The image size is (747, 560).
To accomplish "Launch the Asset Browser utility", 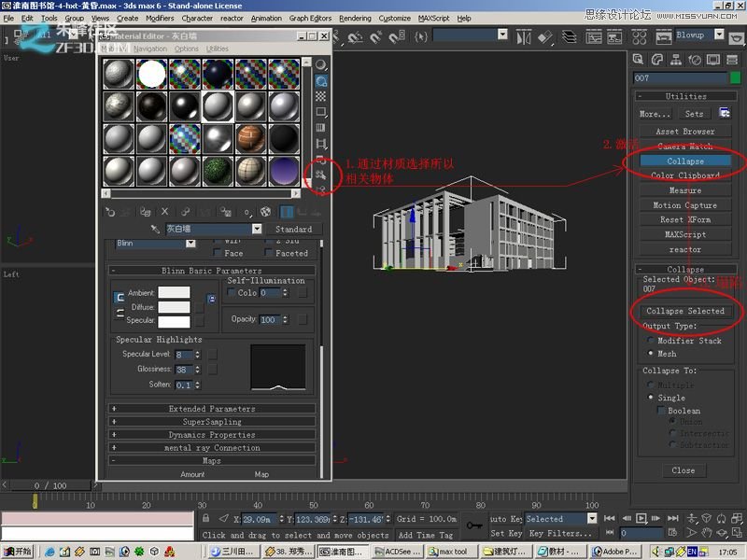I will pyautogui.click(x=684, y=131).
